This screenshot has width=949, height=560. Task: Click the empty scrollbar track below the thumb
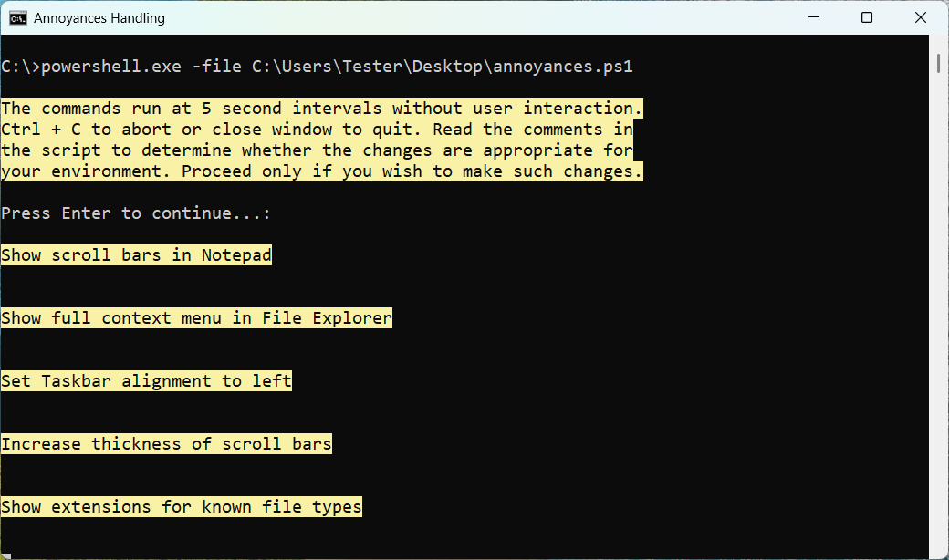[939, 319]
